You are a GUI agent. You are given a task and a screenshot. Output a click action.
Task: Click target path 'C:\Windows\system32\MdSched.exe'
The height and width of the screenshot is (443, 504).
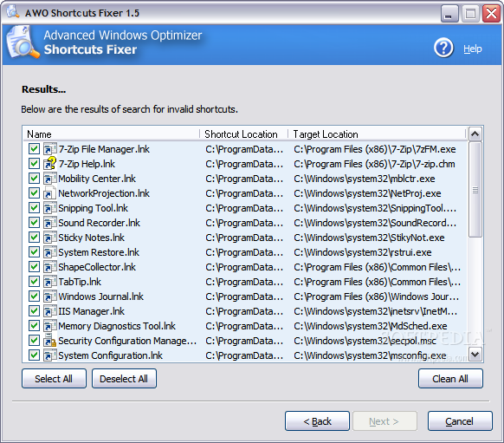(371, 326)
